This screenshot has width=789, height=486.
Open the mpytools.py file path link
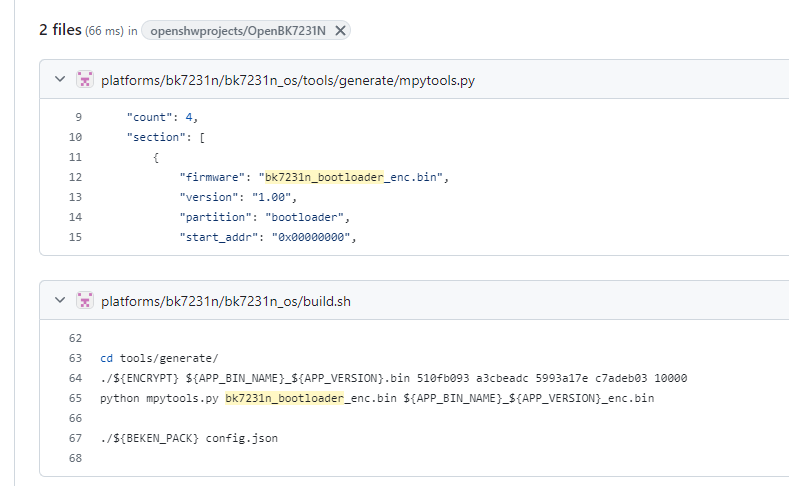tap(288, 80)
